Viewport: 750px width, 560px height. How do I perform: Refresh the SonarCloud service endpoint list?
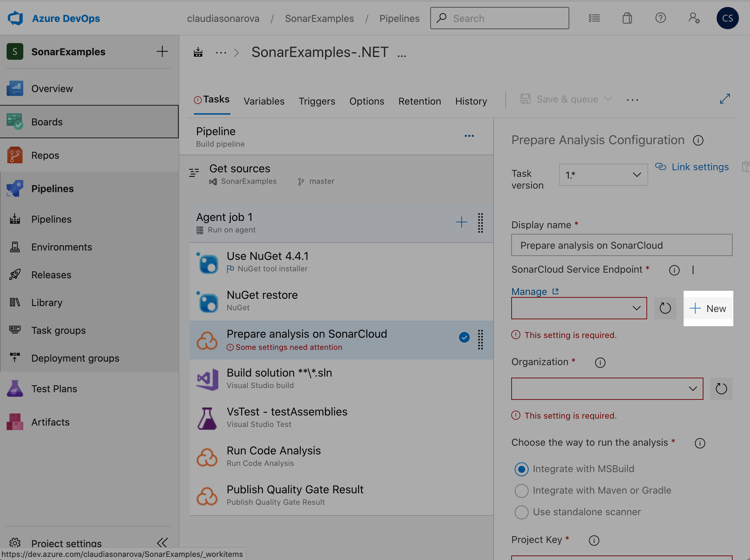(665, 308)
